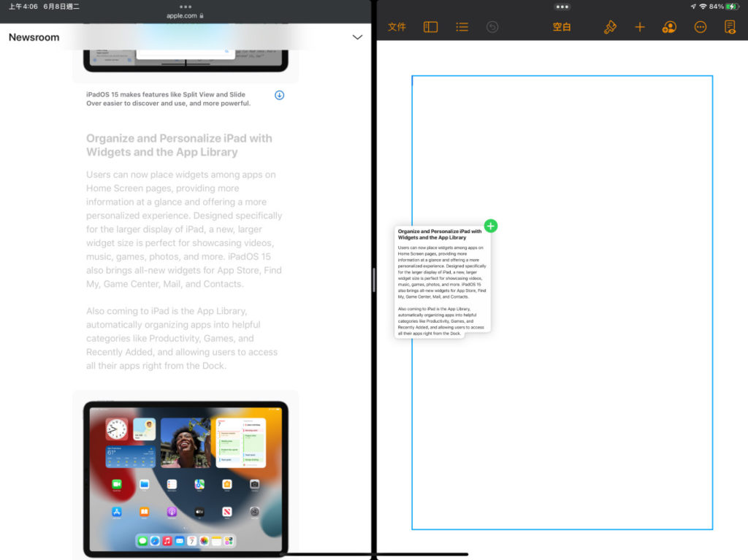The image size is (748, 560).
Task: Tap the battery indicator in status bar
Action: point(731,7)
